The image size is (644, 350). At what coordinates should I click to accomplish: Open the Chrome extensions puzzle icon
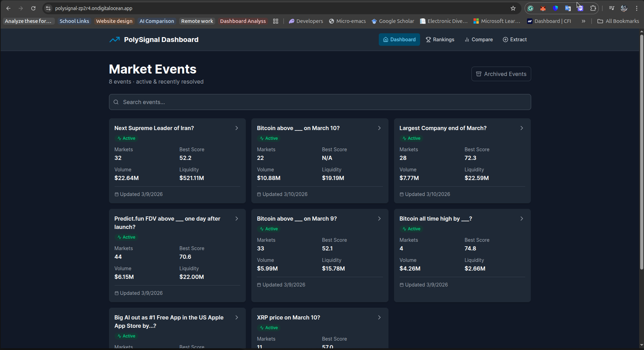(x=593, y=8)
